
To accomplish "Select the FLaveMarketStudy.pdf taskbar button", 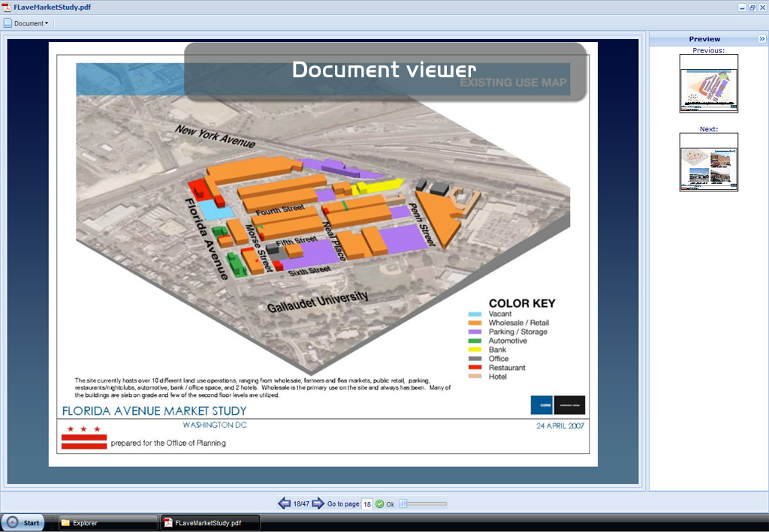I will pyautogui.click(x=210, y=523).
